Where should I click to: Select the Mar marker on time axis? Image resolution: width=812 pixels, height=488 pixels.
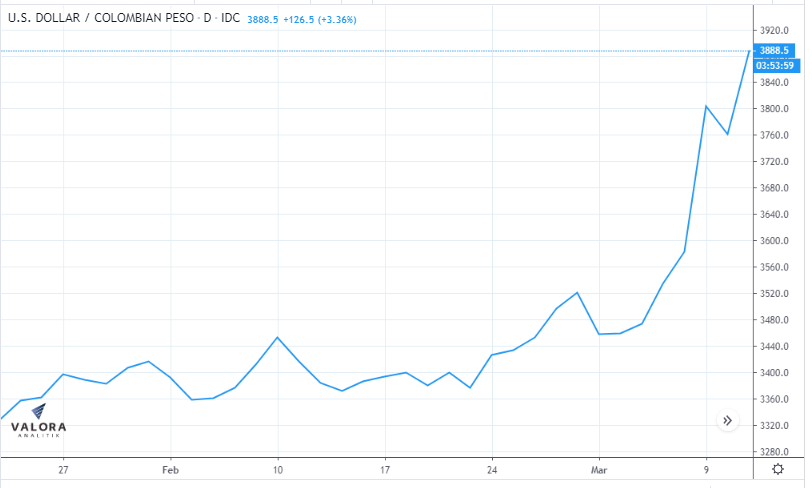click(599, 468)
